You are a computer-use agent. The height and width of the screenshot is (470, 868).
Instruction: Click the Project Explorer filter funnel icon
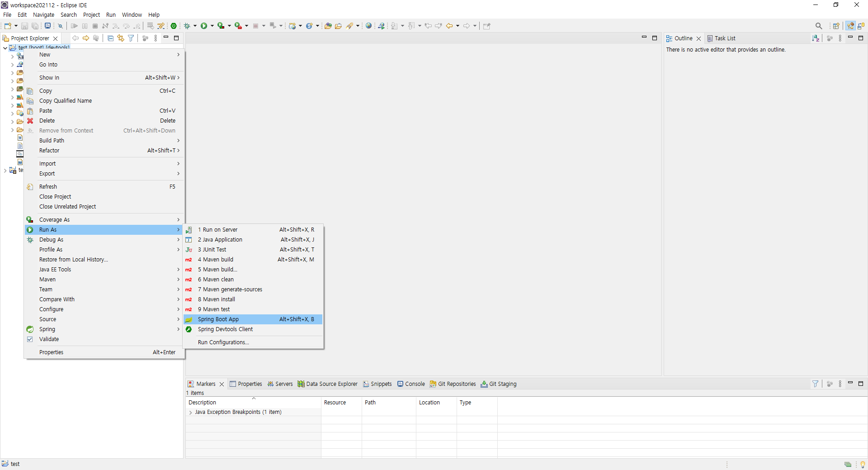[131, 38]
